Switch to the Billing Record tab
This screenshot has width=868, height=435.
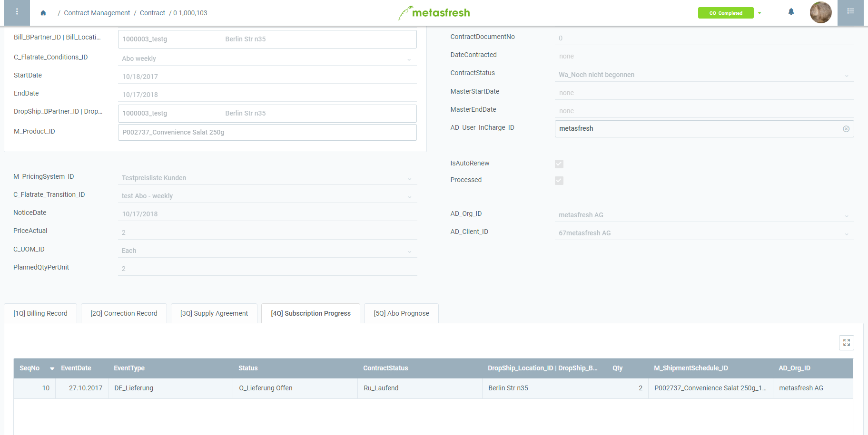40,313
